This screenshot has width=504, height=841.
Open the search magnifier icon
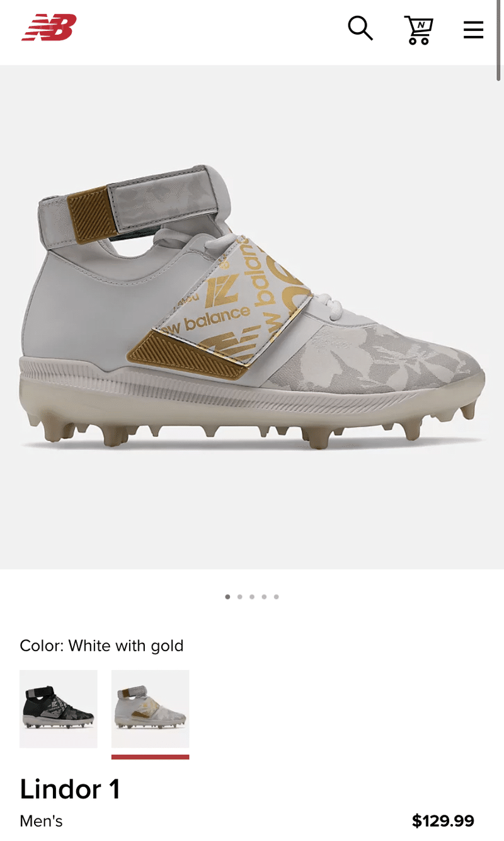click(360, 28)
